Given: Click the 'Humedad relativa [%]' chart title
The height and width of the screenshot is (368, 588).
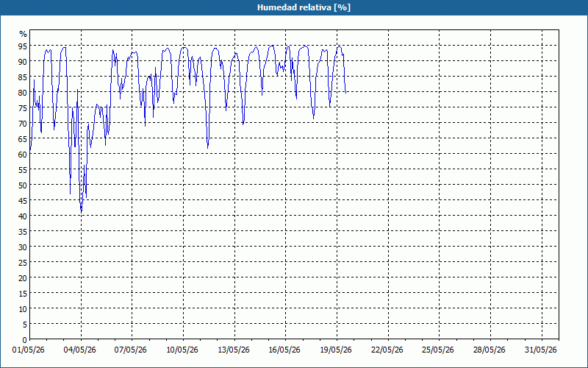Looking at the screenshot, I should click(x=304, y=7).
